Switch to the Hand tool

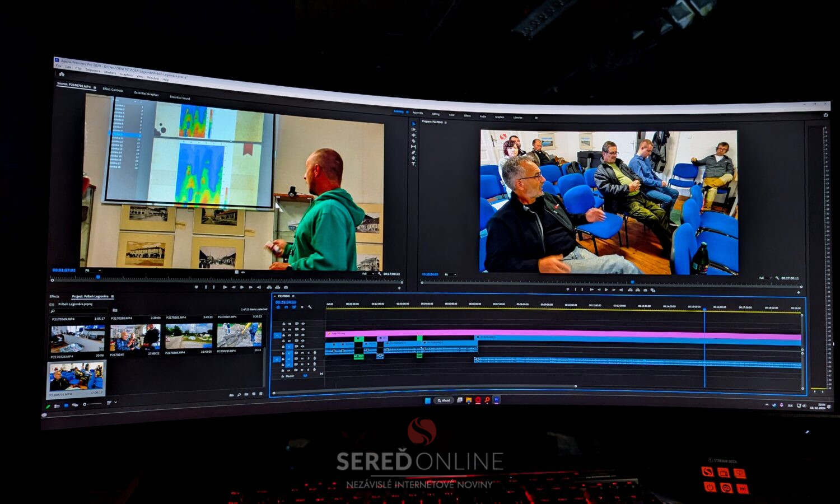pyautogui.click(x=414, y=158)
